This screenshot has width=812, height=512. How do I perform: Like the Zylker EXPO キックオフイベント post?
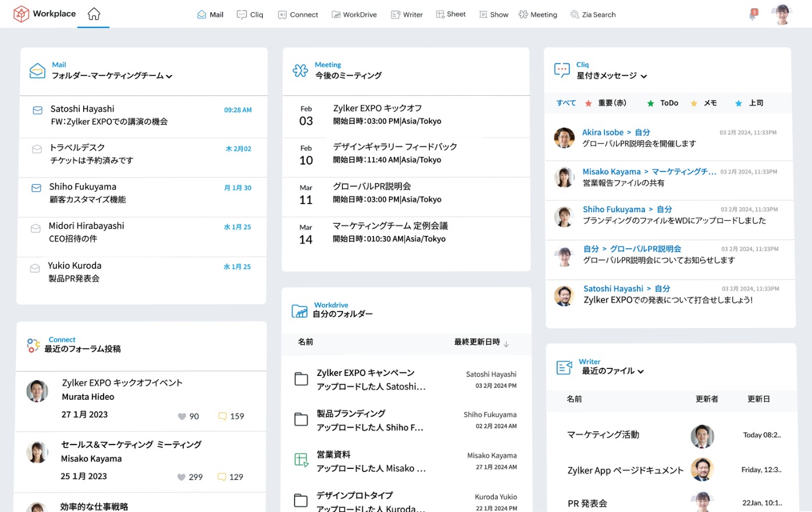(x=182, y=416)
